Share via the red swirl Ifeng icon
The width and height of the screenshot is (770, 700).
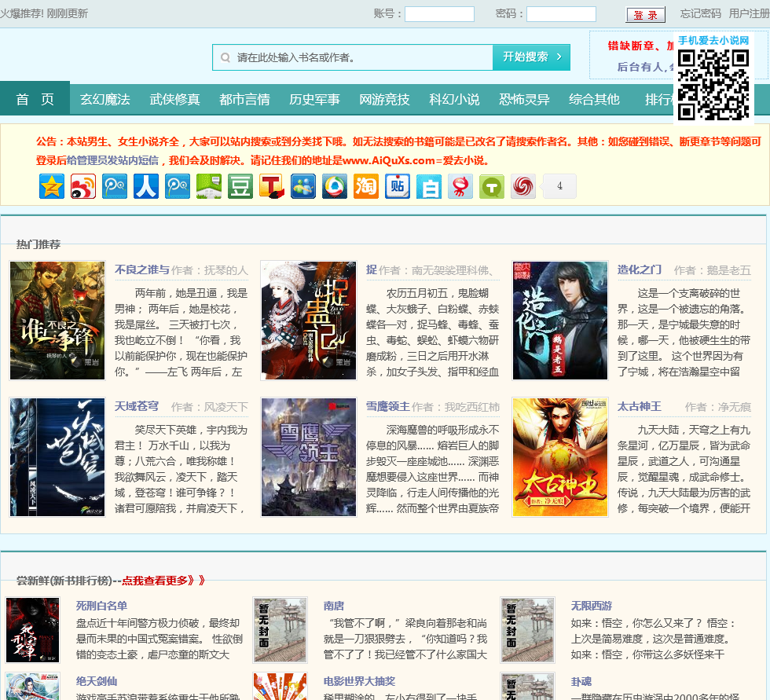tap(523, 186)
